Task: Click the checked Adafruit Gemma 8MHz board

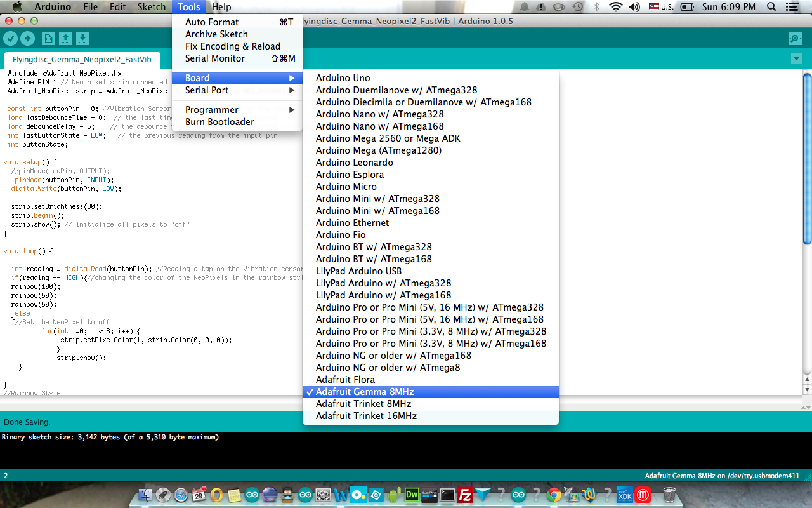Action: [431, 392]
